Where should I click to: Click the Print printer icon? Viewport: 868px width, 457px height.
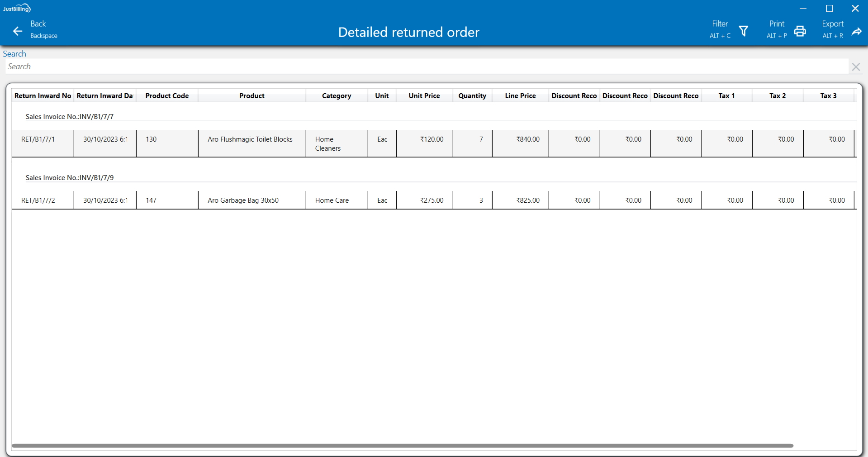tap(800, 31)
